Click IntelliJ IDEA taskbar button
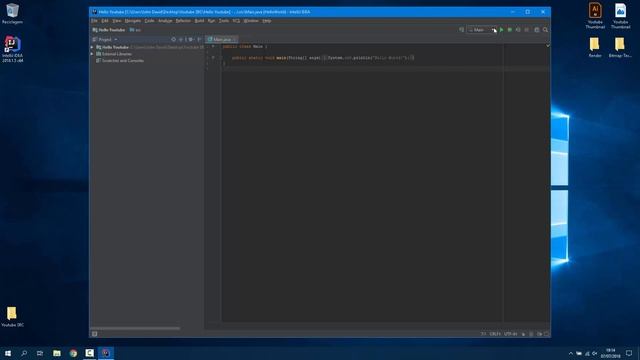 106,353
